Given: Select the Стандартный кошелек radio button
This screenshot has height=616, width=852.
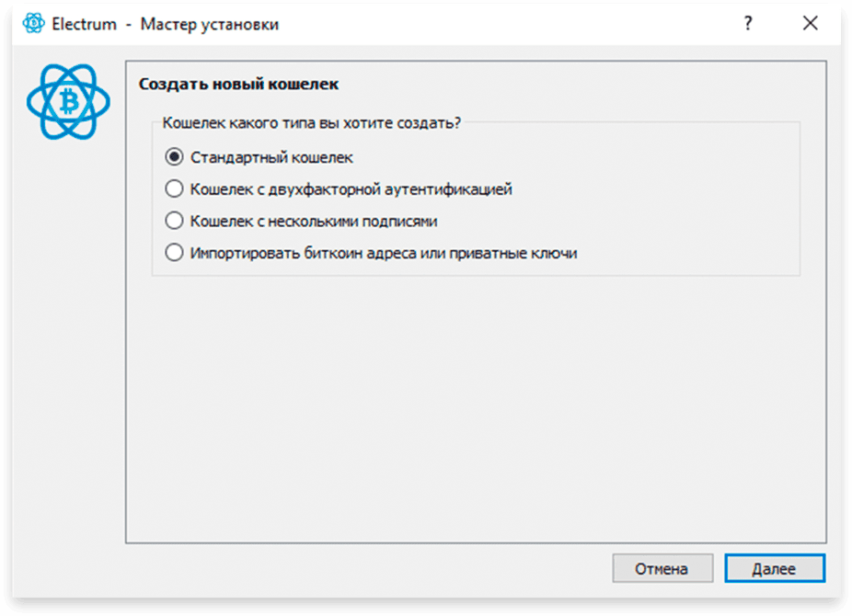Looking at the screenshot, I should click(x=174, y=157).
